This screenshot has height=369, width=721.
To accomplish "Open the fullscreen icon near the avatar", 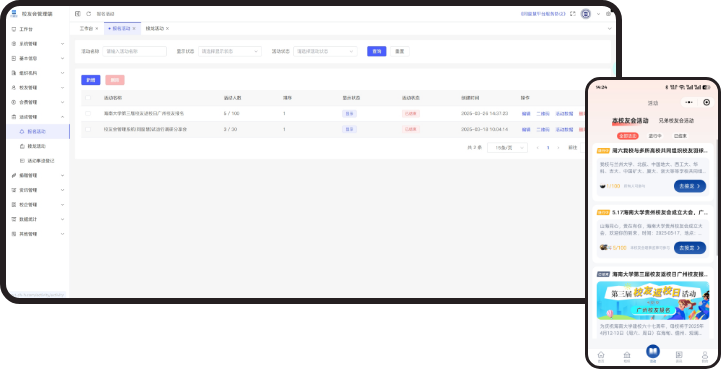I will click(572, 14).
